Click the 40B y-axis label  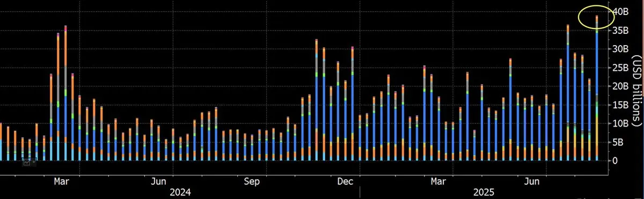click(x=621, y=11)
